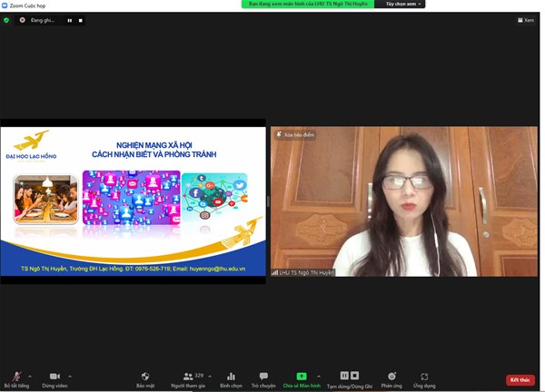The height and width of the screenshot is (392, 545).
Task: Click the shared presentation slide
Action: tap(134, 201)
